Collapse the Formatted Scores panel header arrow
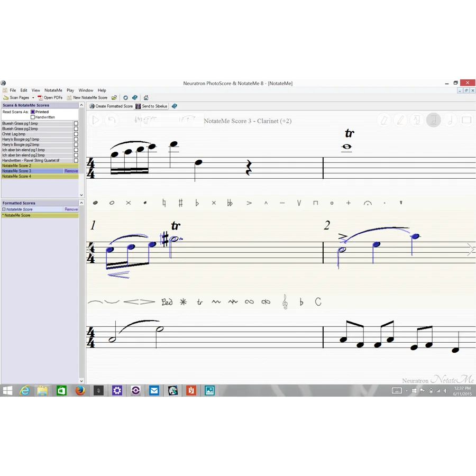The image size is (476, 476). 81,203
